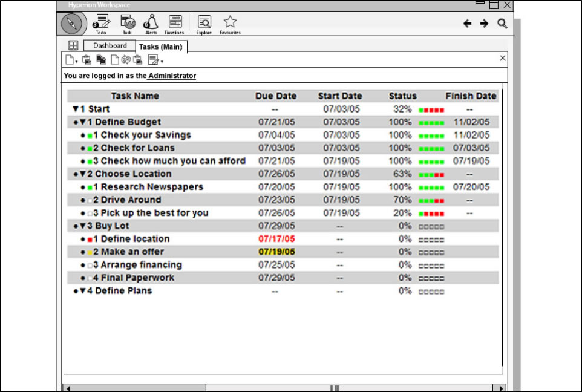Toggle green box for Research Newspapers
Image resolution: width=582 pixels, height=392 pixels.
point(90,188)
